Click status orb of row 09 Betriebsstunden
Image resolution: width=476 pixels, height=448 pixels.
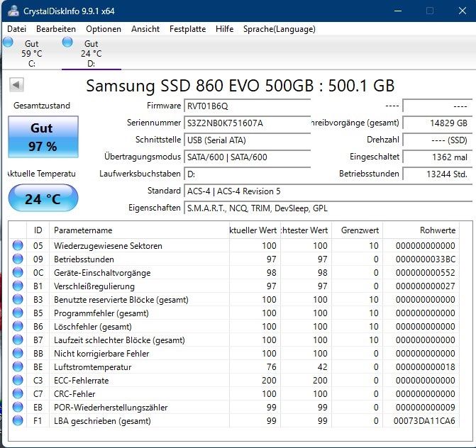(18, 259)
